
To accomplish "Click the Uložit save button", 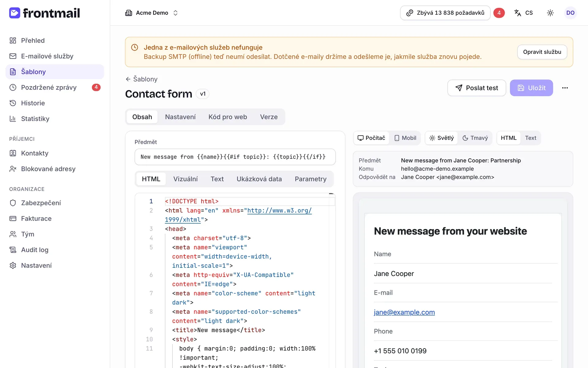I will click(x=531, y=88).
